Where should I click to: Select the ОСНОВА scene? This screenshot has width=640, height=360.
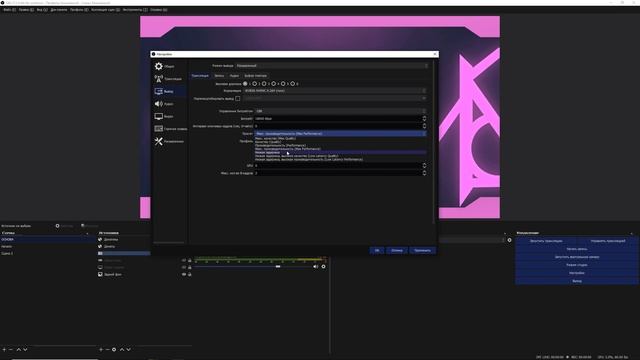tap(48, 240)
